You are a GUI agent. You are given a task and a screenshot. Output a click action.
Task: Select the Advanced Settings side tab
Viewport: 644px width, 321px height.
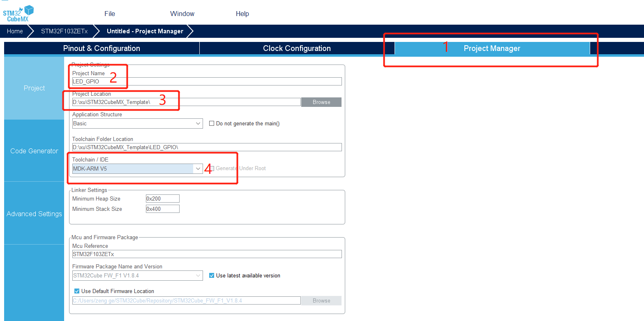(x=34, y=214)
